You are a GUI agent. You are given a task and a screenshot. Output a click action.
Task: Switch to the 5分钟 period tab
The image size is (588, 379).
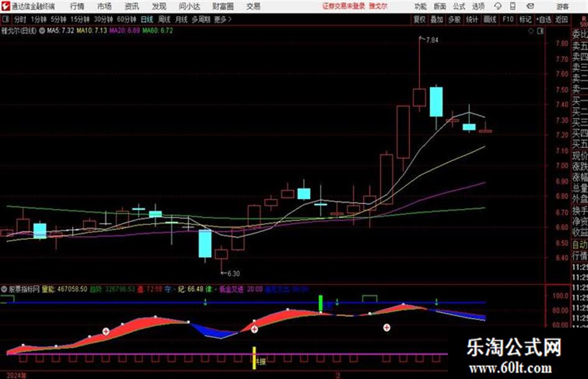[x=58, y=19]
